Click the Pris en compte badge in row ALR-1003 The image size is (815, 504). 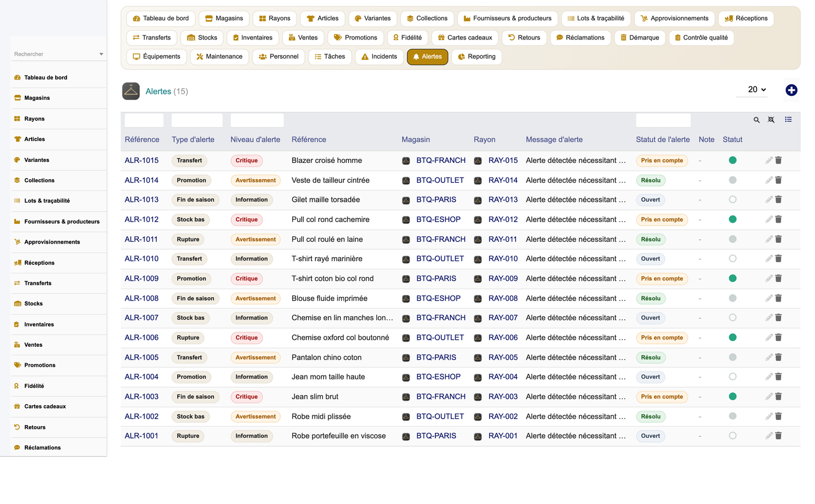(662, 397)
